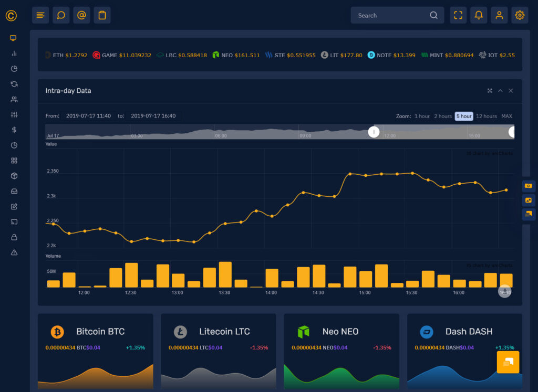This screenshot has height=392, width=538.
Task: Open the chat bubble icon in top bar
Action: click(x=61, y=15)
